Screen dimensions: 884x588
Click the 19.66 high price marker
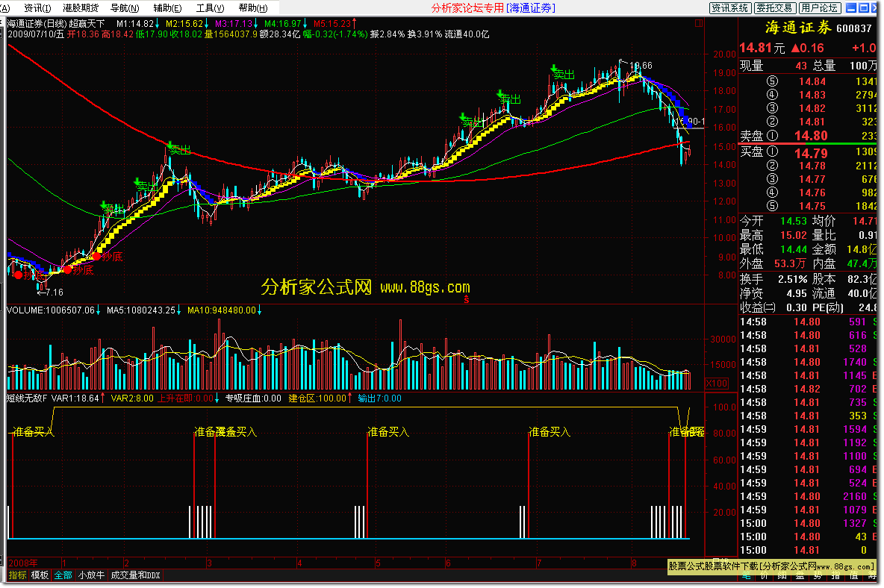641,66
